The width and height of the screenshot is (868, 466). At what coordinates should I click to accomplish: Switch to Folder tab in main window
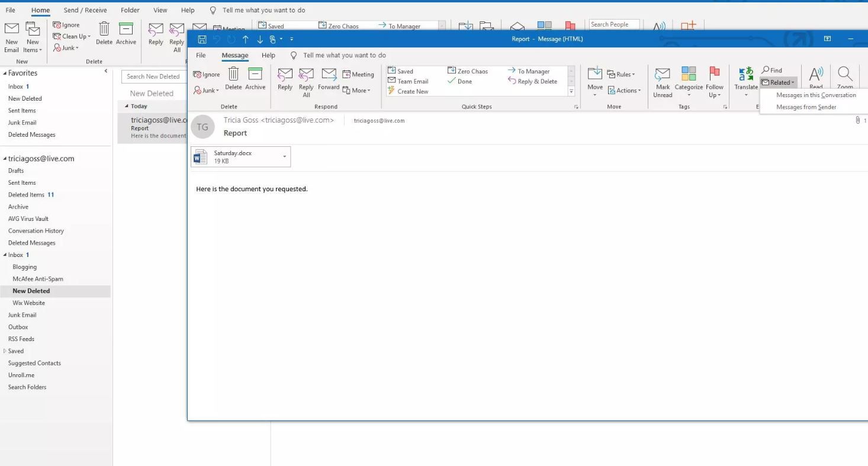point(130,10)
